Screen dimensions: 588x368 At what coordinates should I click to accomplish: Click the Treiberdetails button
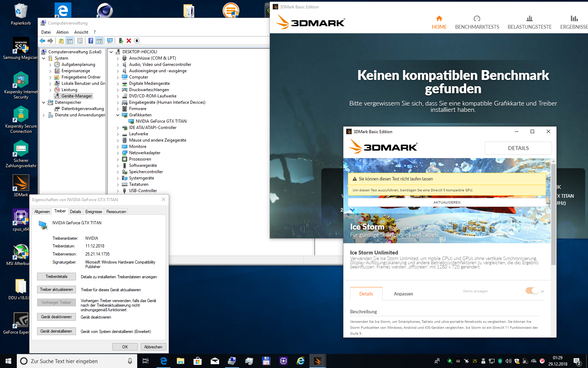(x=56, y=277)
